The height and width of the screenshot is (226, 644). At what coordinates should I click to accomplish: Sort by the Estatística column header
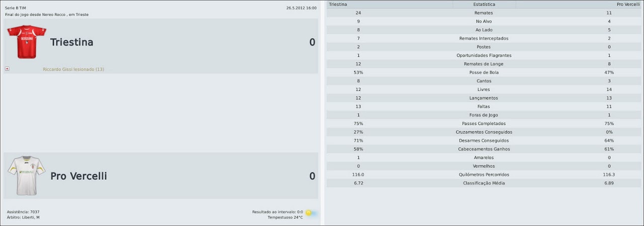[x=484, y=4]
